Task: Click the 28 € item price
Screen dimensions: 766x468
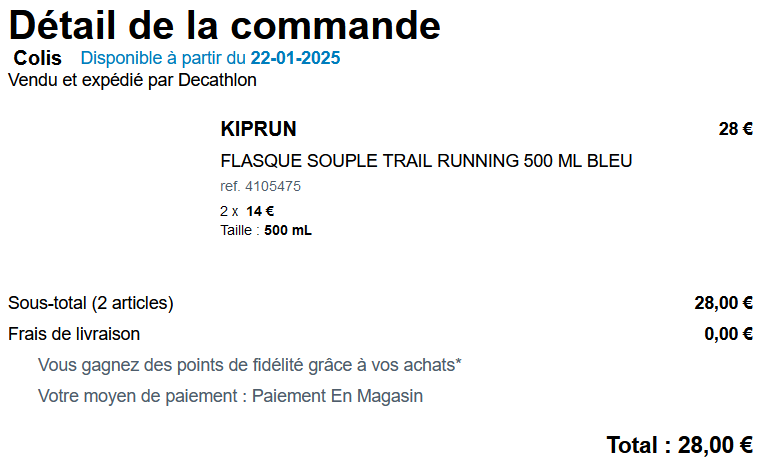Action: click(x=735, y=129)
